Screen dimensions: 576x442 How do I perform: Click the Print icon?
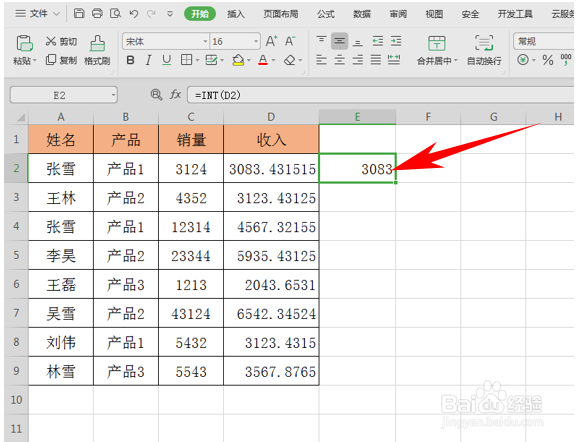point(97,14)
